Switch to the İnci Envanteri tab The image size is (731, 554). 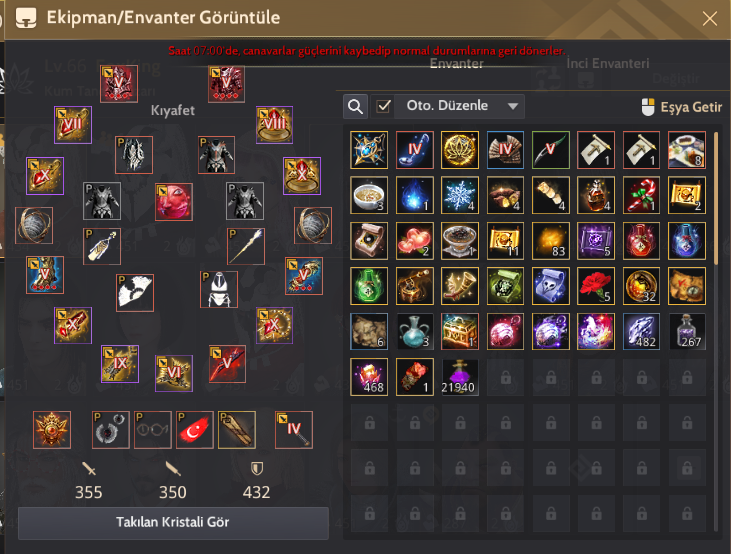pyautogui.click(x=607, y=63)
